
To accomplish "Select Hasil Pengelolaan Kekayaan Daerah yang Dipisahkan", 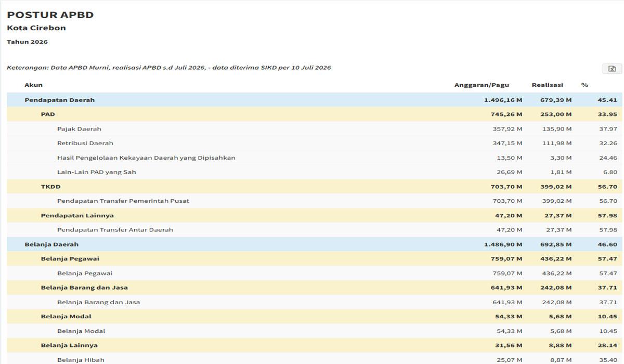I will point(146,158).
